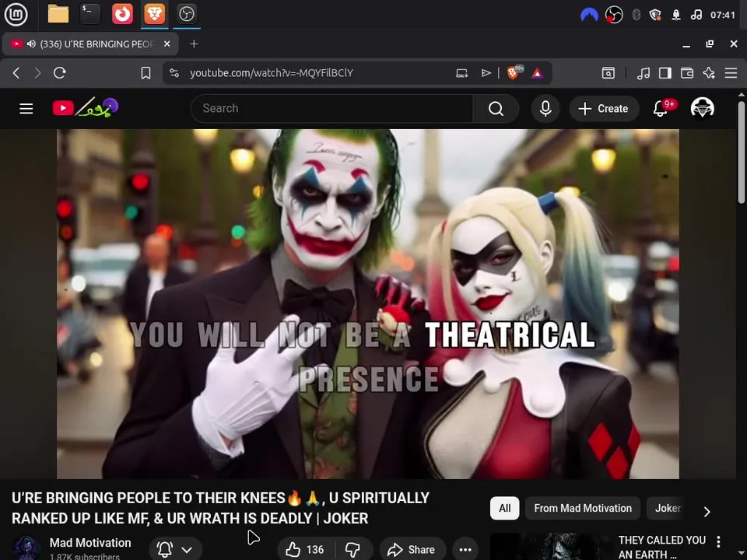747x560 pixels.
Task: Open Mad Motivation channel avatar
Action: (26, 548)
